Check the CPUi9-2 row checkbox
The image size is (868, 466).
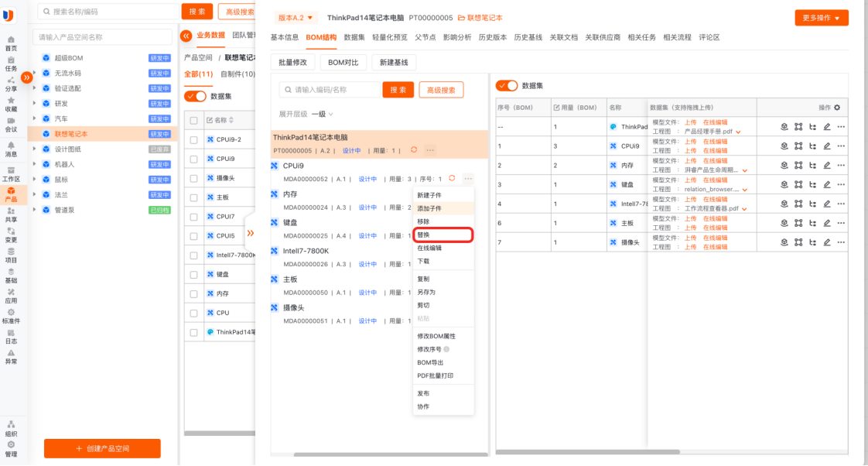pos(193,139)
